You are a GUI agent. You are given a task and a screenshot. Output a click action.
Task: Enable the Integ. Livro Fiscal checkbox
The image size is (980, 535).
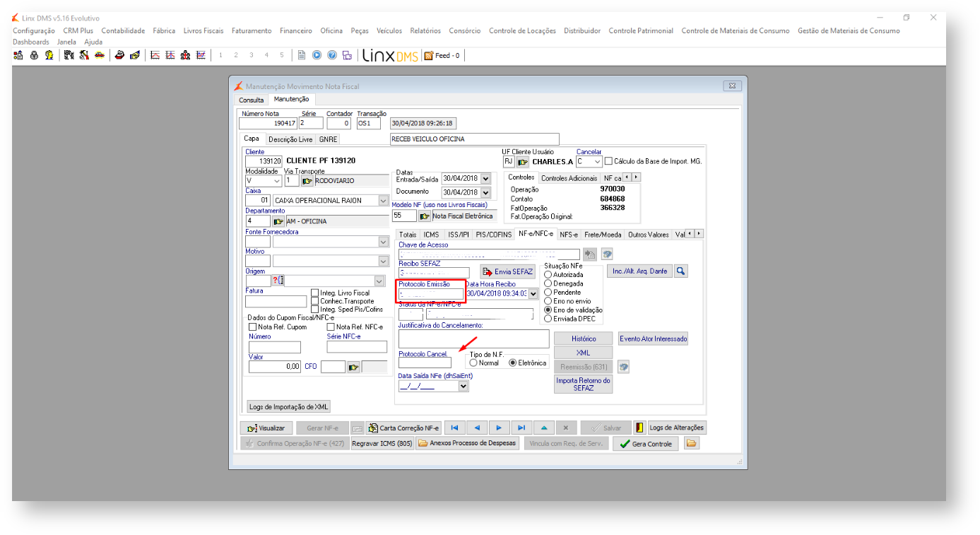coord(315,293)
